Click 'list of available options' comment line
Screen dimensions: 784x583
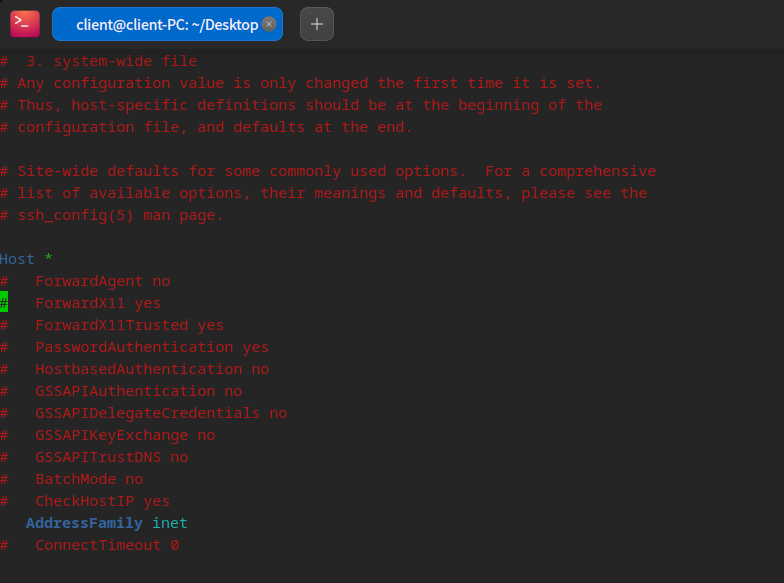[x=324, y=193]
